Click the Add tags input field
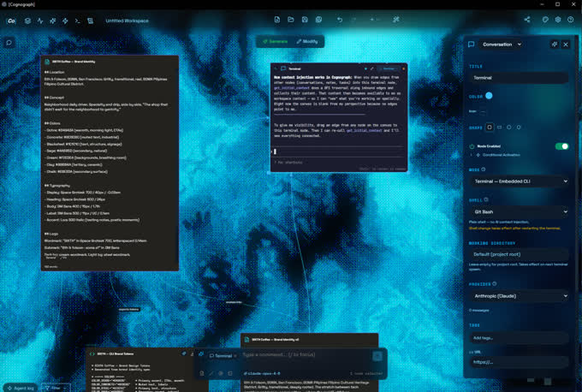This screenshot has width=582, height=392. coord(519,338)
